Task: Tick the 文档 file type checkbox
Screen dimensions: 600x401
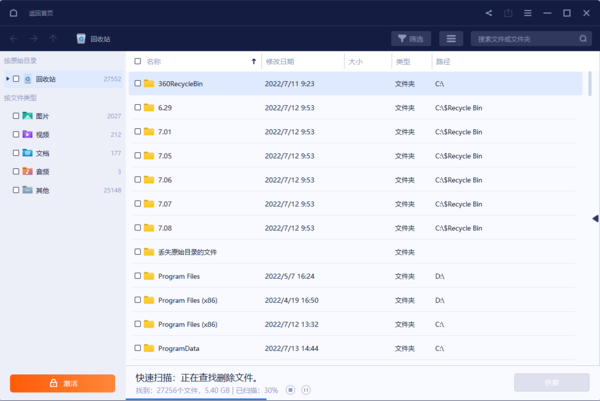Action: (15, 153)
